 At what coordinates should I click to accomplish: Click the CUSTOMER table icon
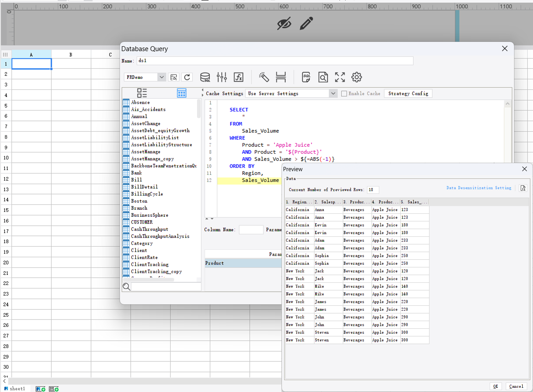[x=126, y=222]
